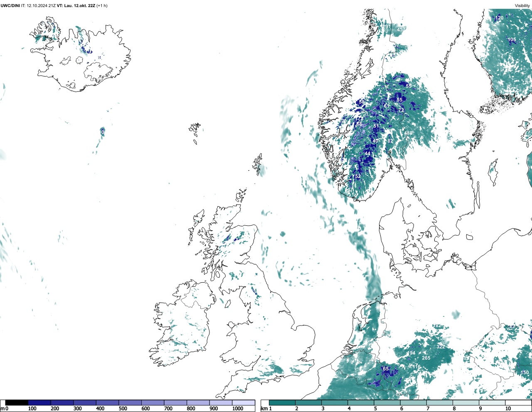Click the black 0–100 m legend swatch

click(17, 402)
